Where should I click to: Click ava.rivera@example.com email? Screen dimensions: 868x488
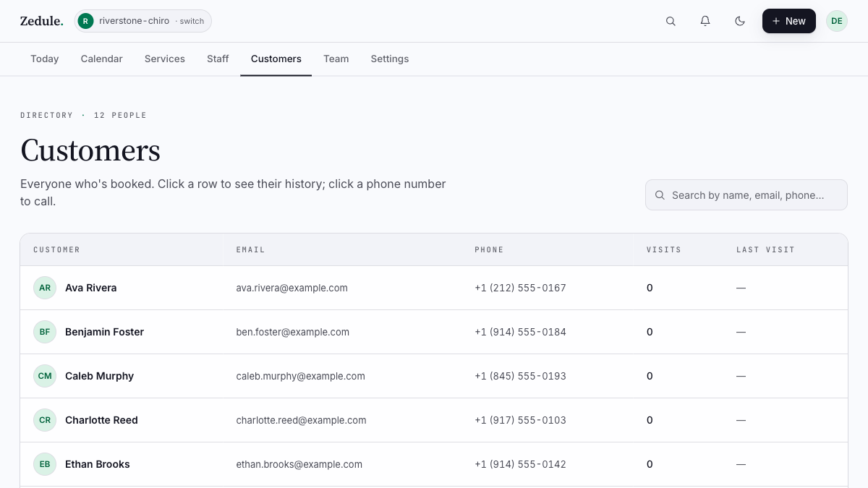(x=292, y=288)
